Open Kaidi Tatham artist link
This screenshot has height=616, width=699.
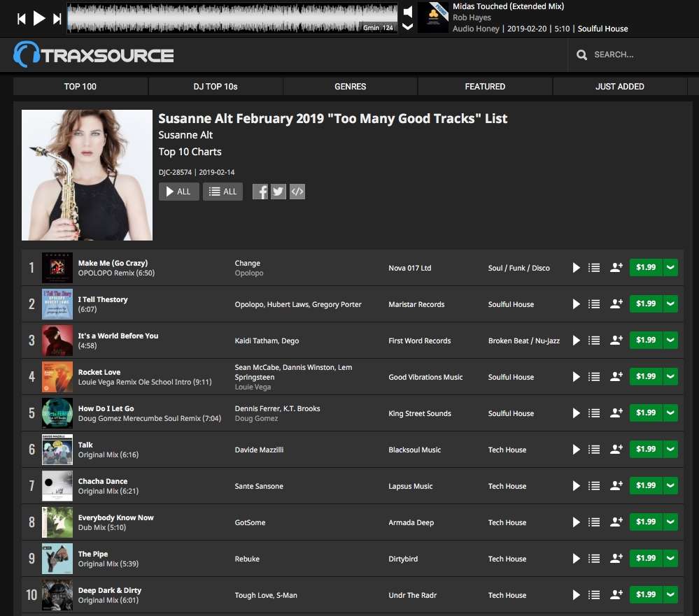[x=255, y=341]
